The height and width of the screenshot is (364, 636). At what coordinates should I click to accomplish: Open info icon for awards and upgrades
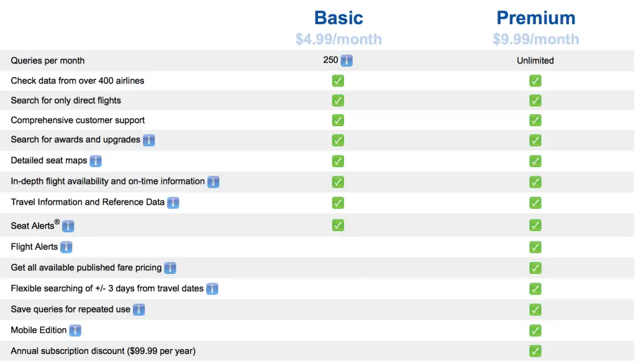coord(149,140)
